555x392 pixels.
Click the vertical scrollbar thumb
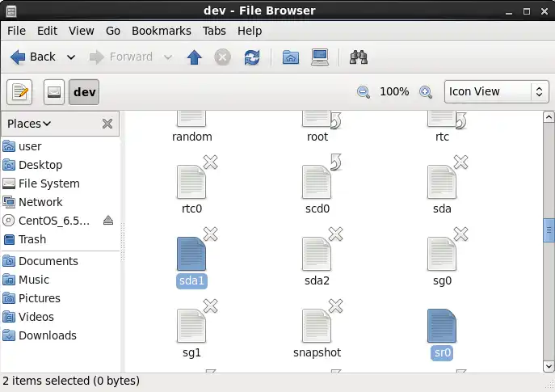point(549,230)
